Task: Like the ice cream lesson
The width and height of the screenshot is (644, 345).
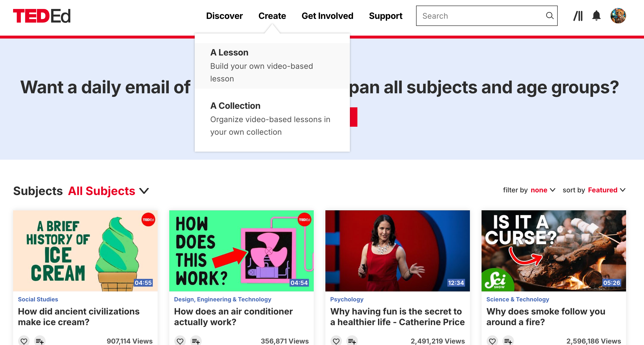Action: pyautogui.click(x=24, y=341)
